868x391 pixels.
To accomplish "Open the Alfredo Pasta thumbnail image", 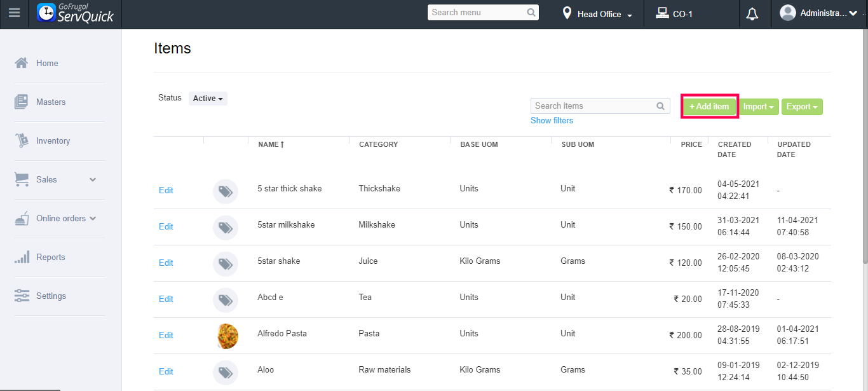I will pyautogui.click(x=227, y=336).
